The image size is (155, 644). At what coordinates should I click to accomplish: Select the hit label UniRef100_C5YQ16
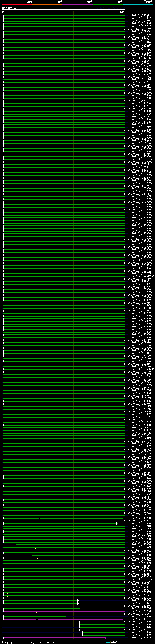click(139, 42)
